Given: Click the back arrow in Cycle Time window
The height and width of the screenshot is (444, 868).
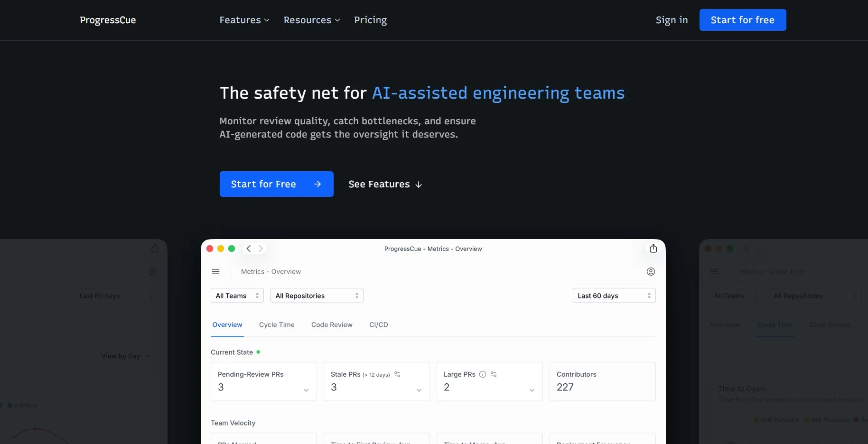Looking at the screenshot, I should [x=747, y=249].
